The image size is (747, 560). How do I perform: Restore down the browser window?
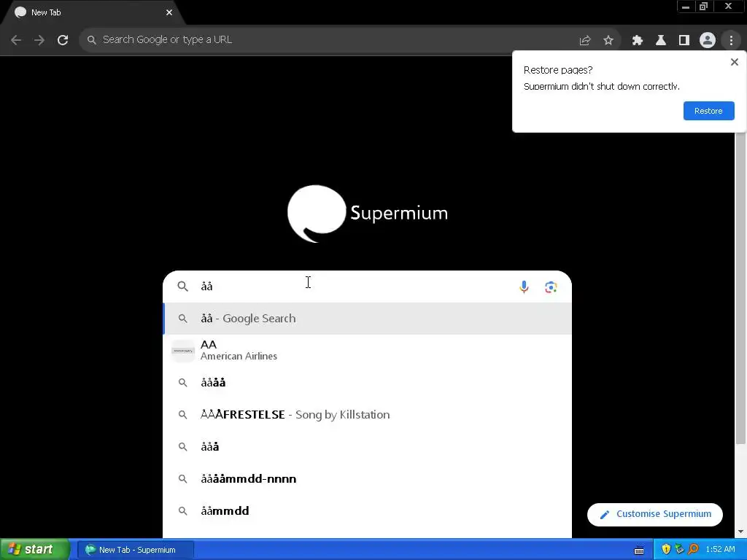(703, 7)
